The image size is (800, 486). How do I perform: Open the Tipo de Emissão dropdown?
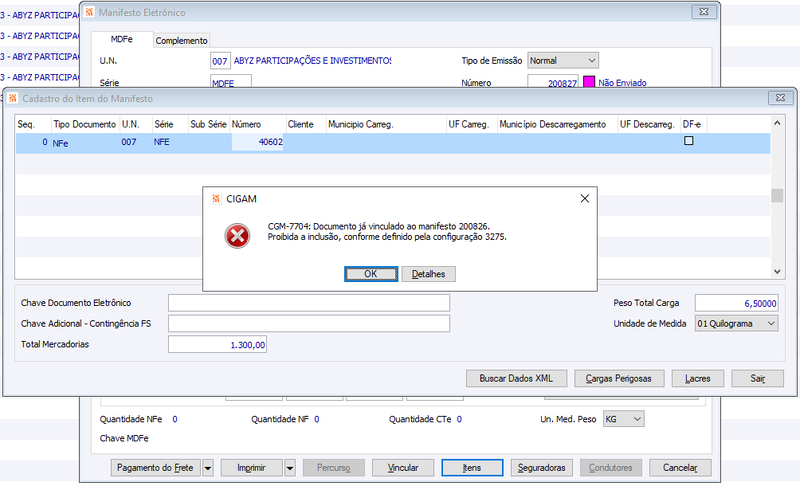click(x=563, y=60)
